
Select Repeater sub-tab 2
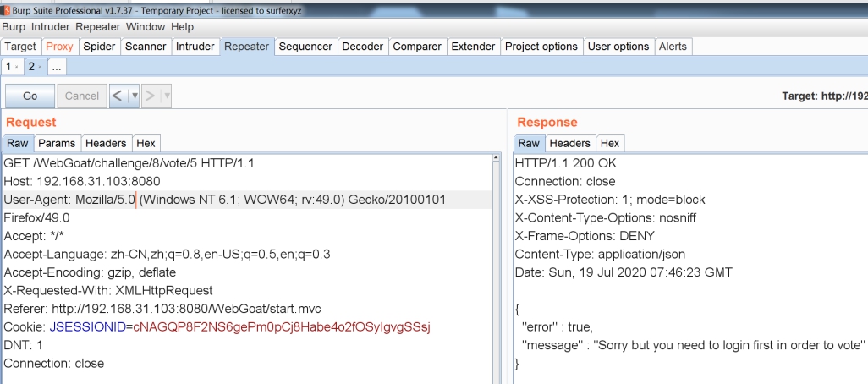click(31, 67)
